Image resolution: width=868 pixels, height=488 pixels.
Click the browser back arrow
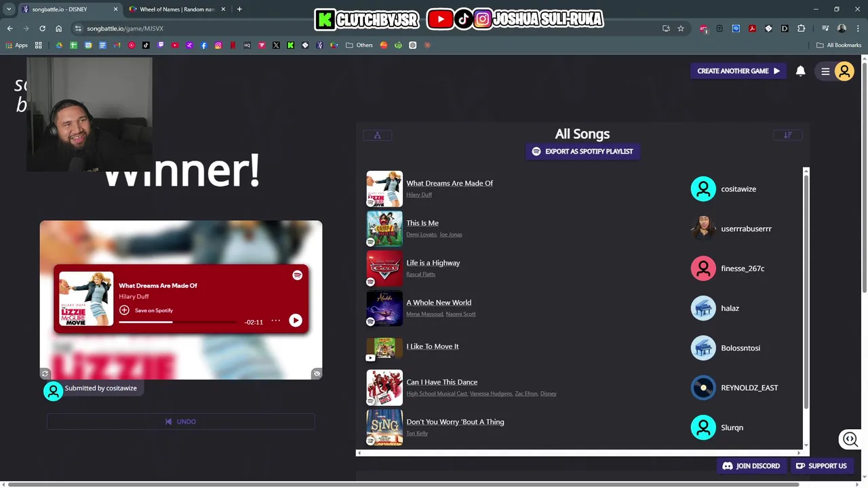click(x=9, y=28)
